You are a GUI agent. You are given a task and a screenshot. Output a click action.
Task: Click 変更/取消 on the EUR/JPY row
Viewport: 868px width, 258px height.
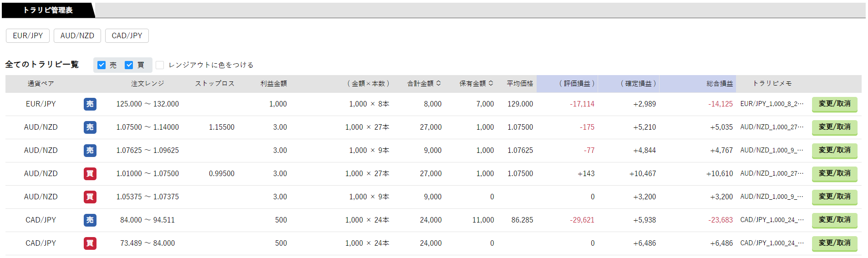coord(835,104)
